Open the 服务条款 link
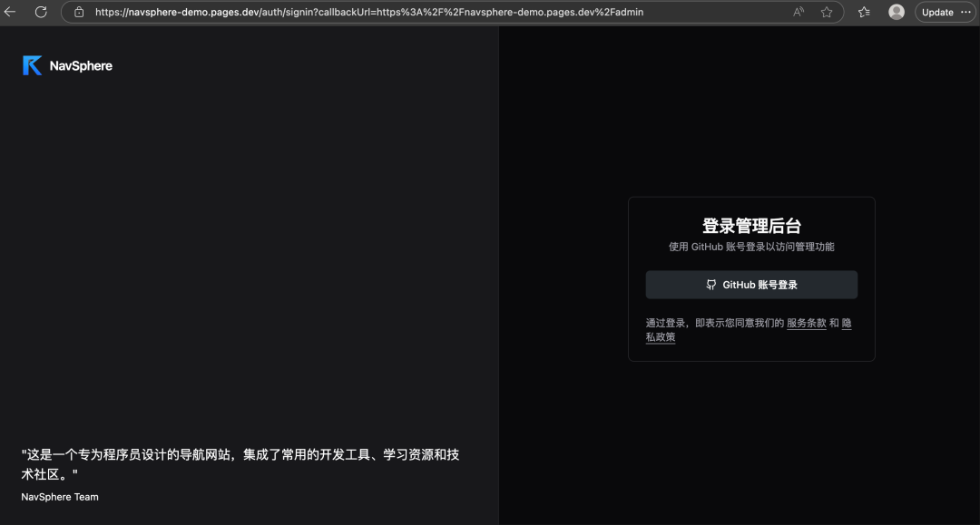This screenshot has height=525, width=980. (805, 322)
